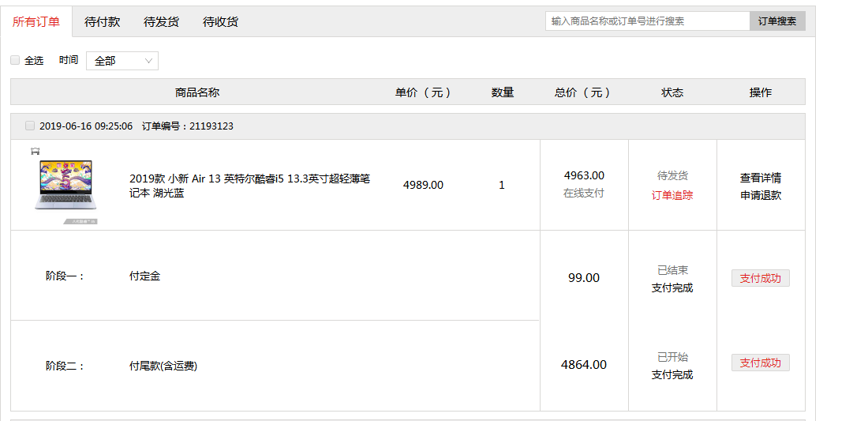Click the small cart icon above laptop image

[36, 151]
